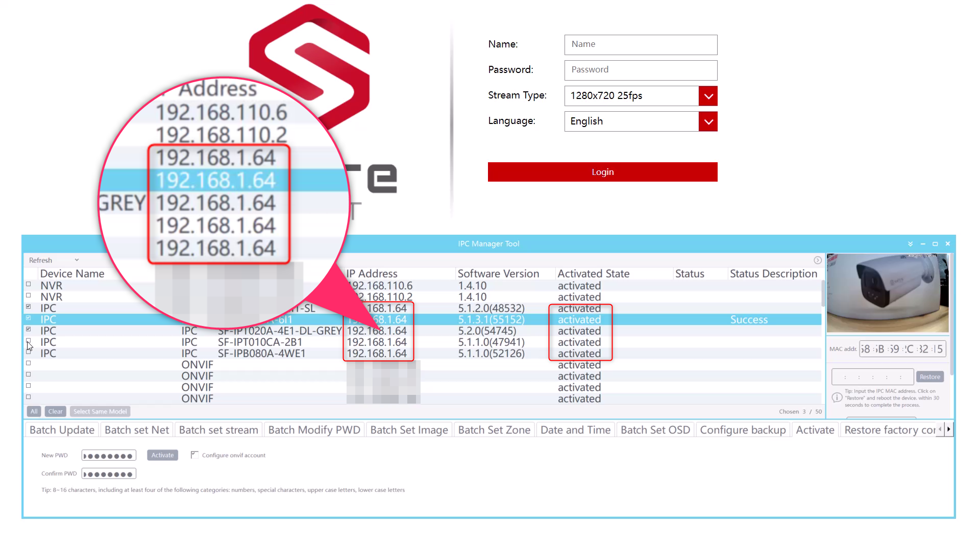Uncheck the SF-IPT020A-4E1-DL-GREY device checkbox

[x=28, y=329]
